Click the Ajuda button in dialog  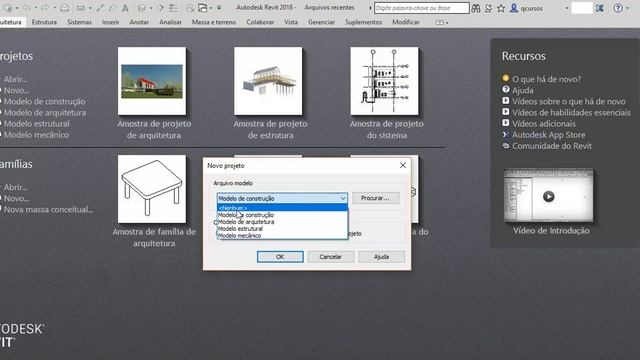click(x=381, y=257)
